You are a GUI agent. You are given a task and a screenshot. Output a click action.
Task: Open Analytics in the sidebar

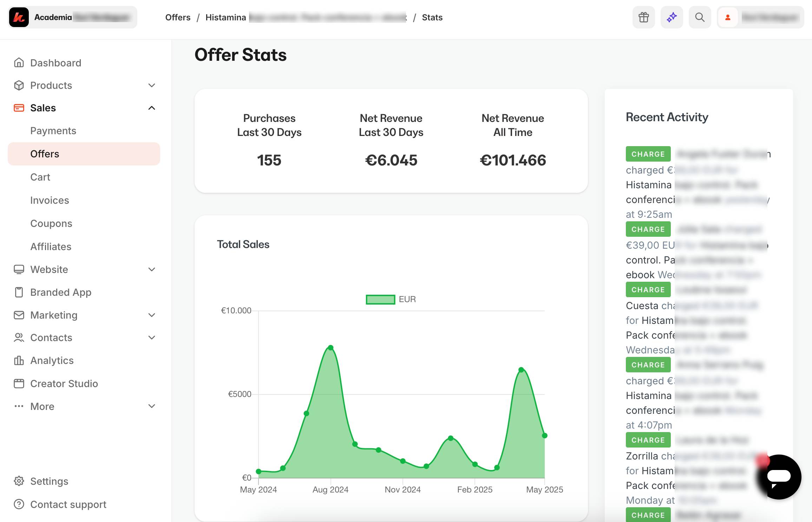click(52, 360)
